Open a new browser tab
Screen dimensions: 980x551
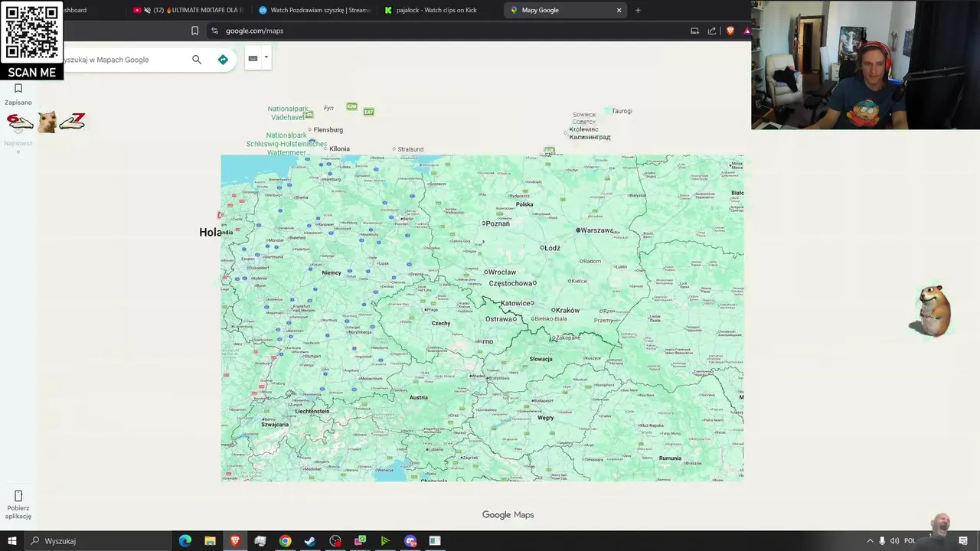[638, 10]
